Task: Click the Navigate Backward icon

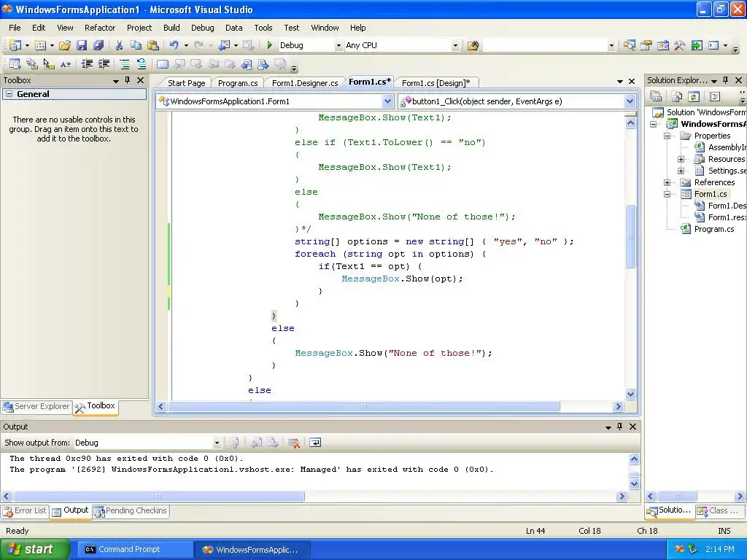Action: (x=224, y=45)
